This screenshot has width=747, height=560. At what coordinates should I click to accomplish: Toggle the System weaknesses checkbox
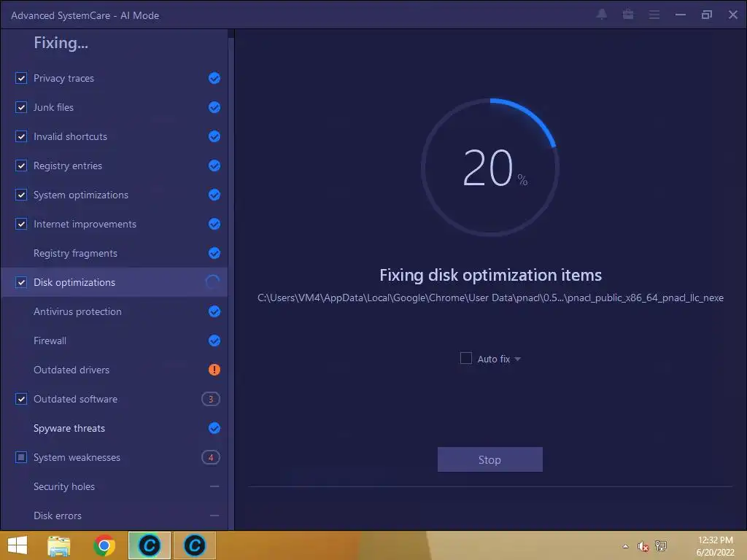[x=21, y=457]
